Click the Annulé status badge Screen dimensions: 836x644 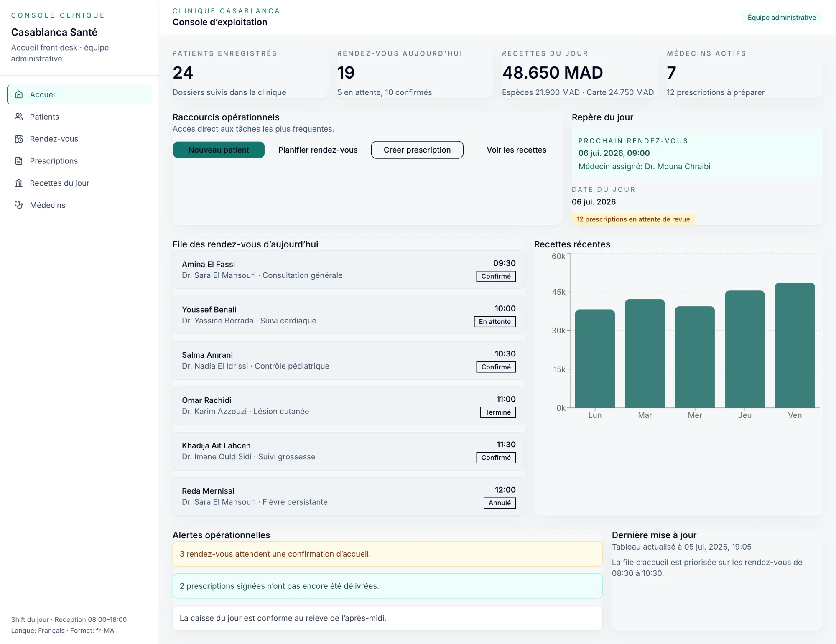[500, 503]
